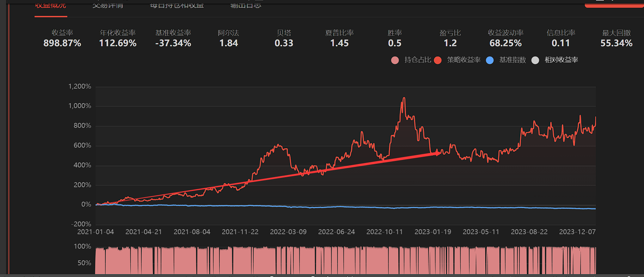Select the 收益概况 tab
The image size is (644, 277).
pos(51,6)
